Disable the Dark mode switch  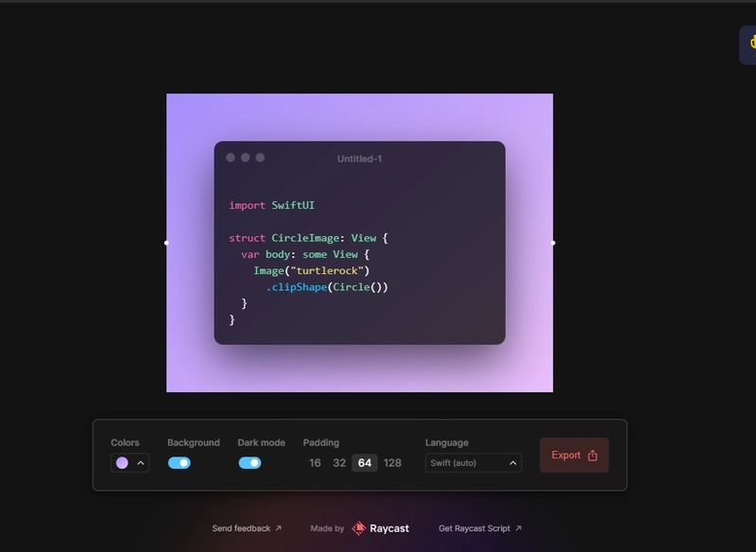tap(249, 463)
